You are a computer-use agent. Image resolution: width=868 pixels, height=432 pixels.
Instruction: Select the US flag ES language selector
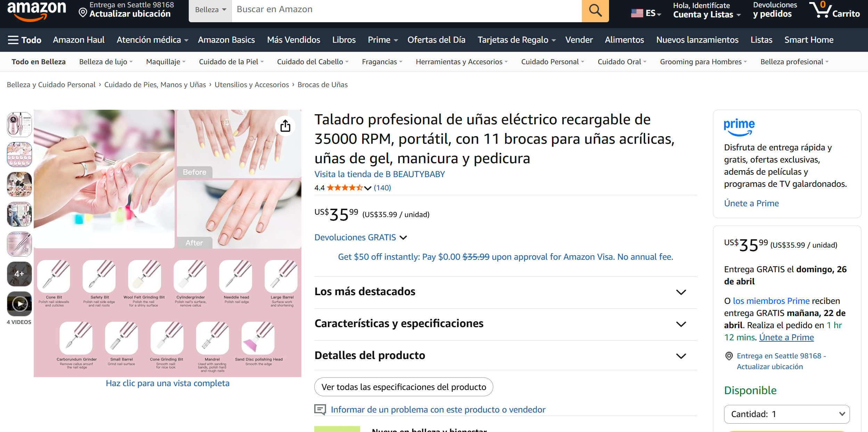(x=646, y=13)
